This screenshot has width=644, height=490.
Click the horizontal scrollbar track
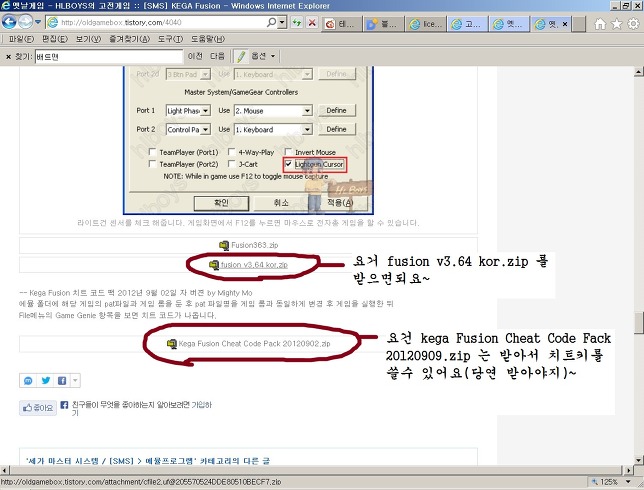pos(316,470)
